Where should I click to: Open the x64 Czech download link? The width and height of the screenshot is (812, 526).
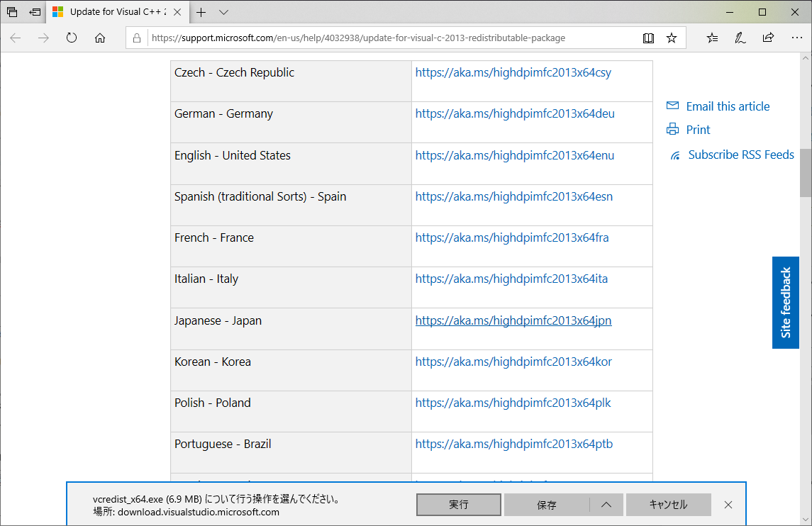(513, 72)
